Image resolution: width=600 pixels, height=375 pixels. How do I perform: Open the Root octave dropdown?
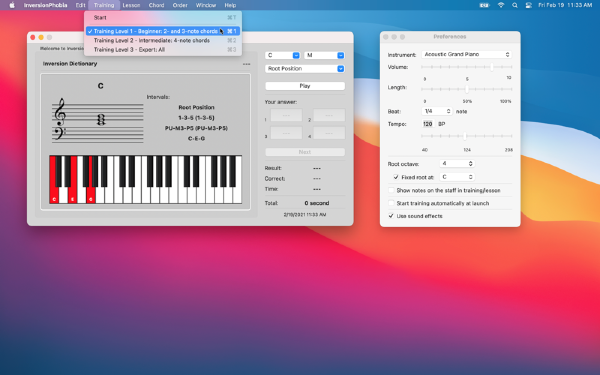tap(457, 163)
